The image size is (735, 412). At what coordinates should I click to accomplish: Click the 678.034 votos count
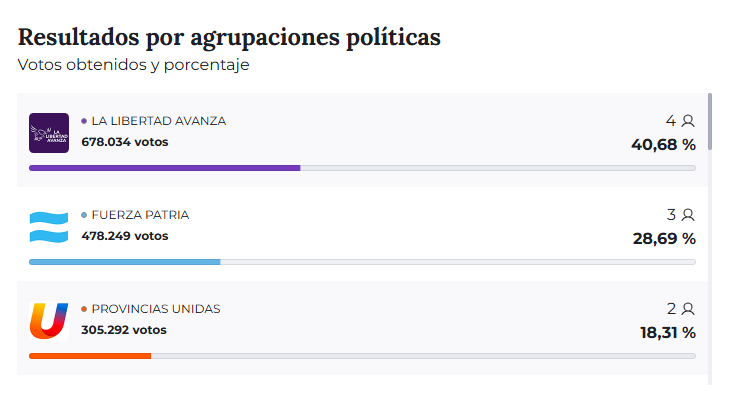(125, 142)
